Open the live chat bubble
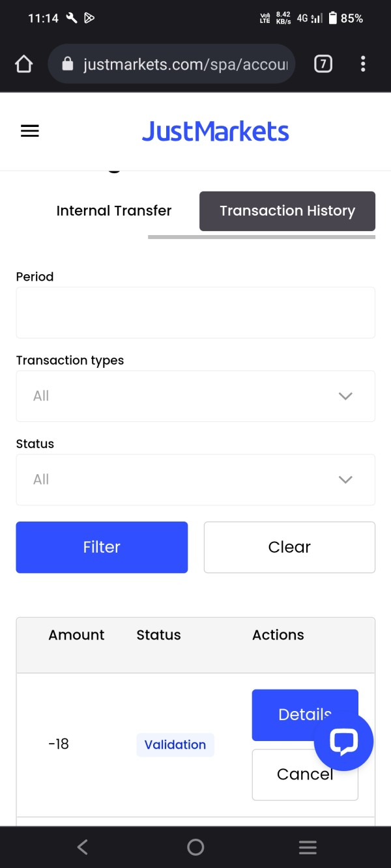This screenshot has width=391, height=868. coord(343,742)
